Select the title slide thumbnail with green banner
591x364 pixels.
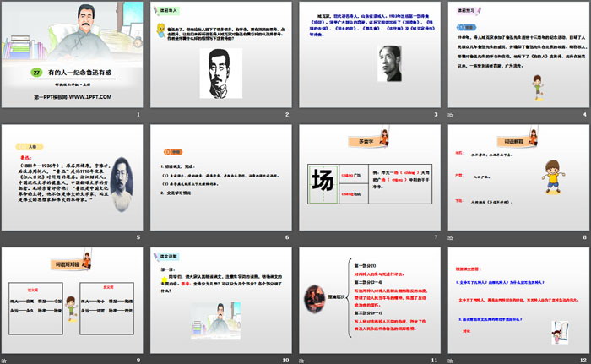click(x=73, y=57)
